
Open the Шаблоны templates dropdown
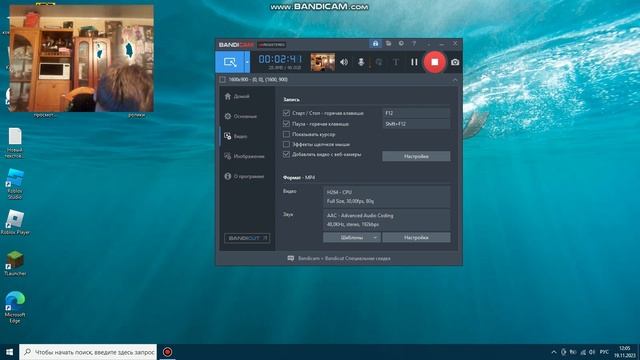[x=352, y=238]
